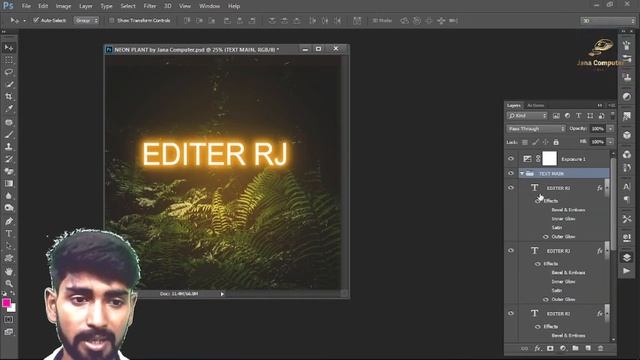
Task: Select the Move tool
Action: tap(9, 48)
